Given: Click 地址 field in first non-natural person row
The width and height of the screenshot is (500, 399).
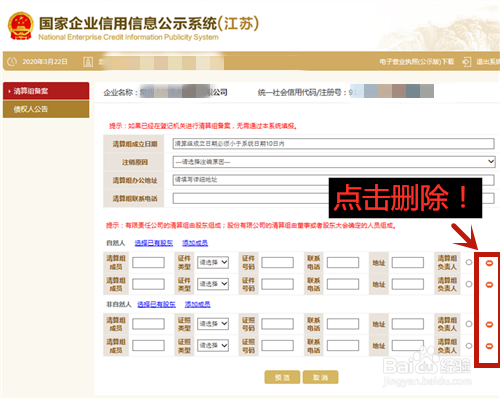Looking at the screenshot, I should (408, 324).
